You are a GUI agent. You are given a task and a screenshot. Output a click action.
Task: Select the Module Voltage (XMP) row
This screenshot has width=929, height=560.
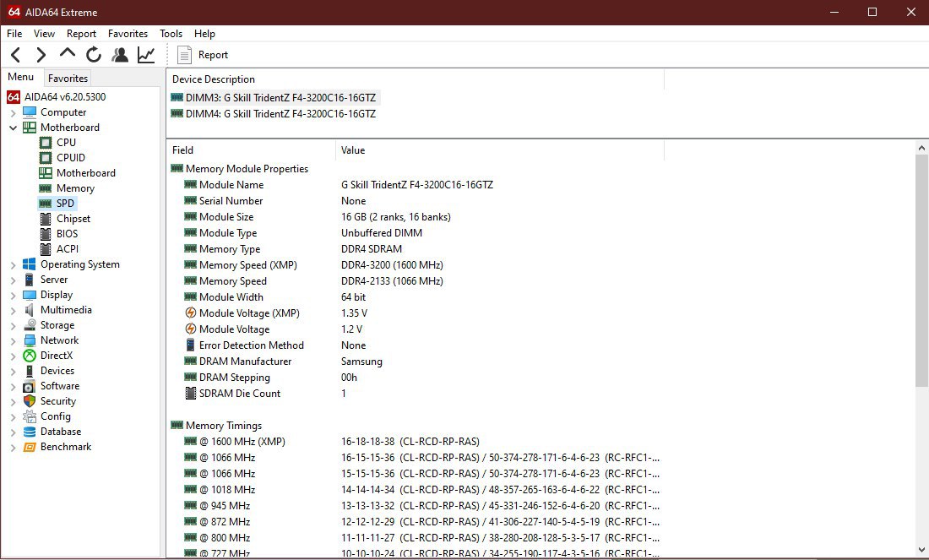click(x=415, y=313)
